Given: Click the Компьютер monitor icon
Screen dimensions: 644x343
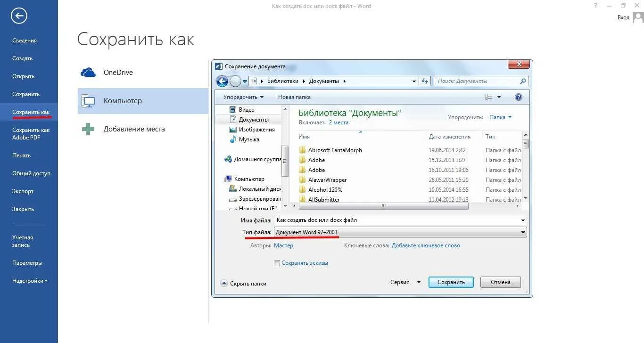Looking at the screenshot, I should (x=88, y=101).
